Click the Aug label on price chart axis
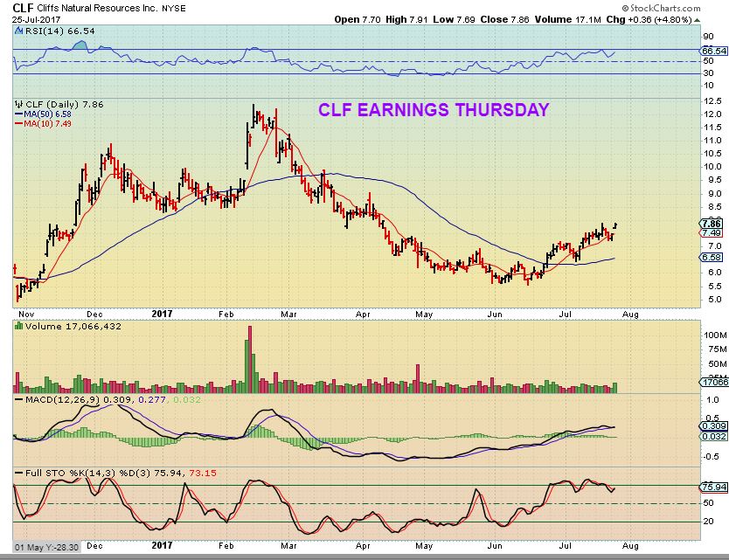Image resolution: width=729 pixels, height=560 pixels. 630,315
